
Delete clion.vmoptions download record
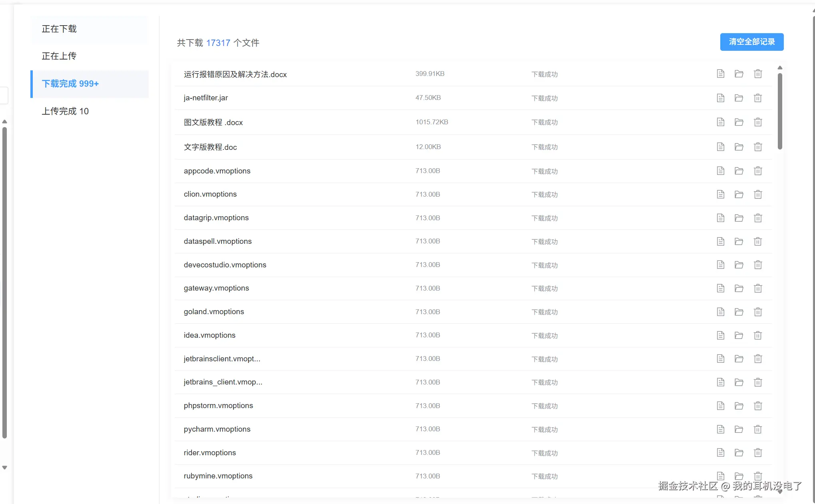pyautogui.click(x=758, y=195)
